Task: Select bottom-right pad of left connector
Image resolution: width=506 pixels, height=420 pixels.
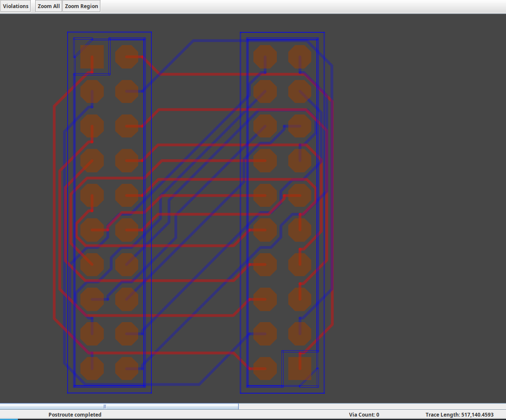Action: [x=127, y=369]
